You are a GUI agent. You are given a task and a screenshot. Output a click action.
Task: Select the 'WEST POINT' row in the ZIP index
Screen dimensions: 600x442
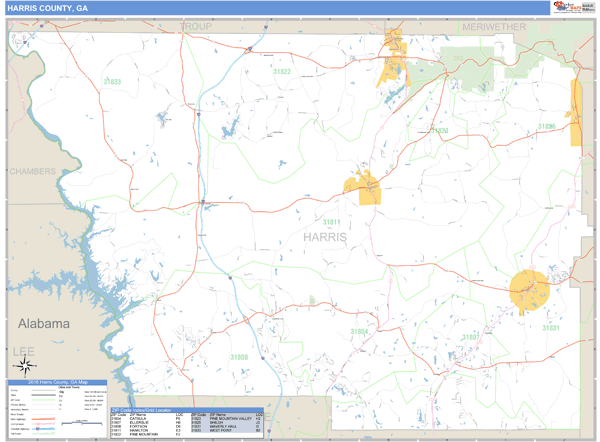coord(227,431)
